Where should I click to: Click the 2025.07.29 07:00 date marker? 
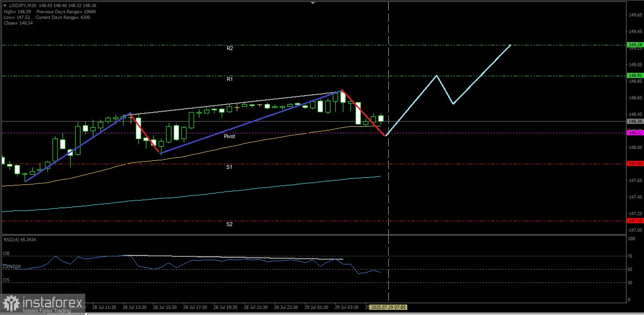388,307
